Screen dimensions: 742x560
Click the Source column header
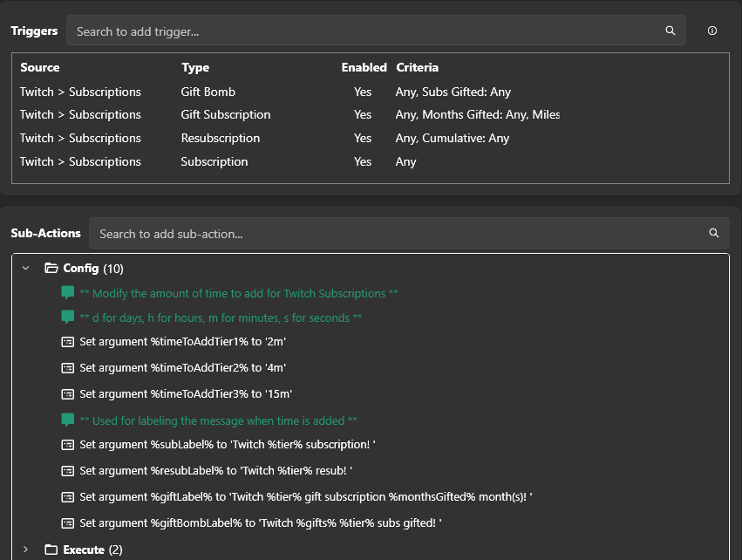click(x=40, y=67)
